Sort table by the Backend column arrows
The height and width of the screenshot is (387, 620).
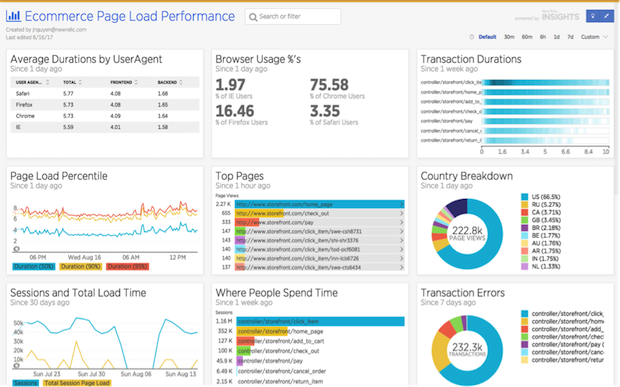(181, 82)
